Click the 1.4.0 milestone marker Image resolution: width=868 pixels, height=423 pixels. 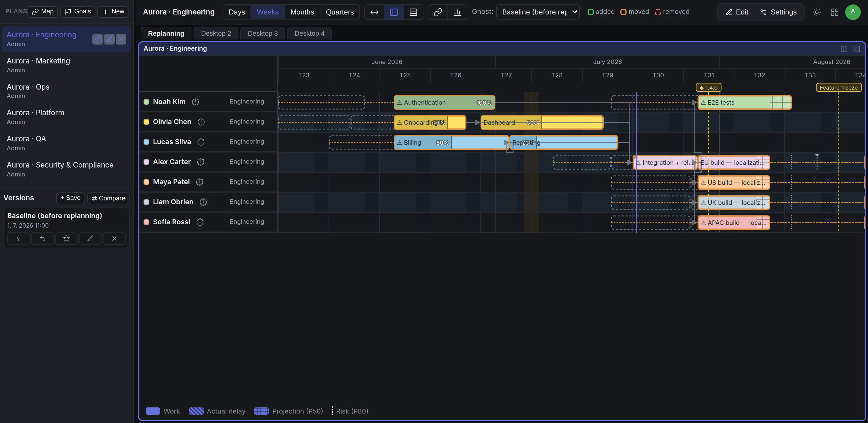(x=709, y=88)
